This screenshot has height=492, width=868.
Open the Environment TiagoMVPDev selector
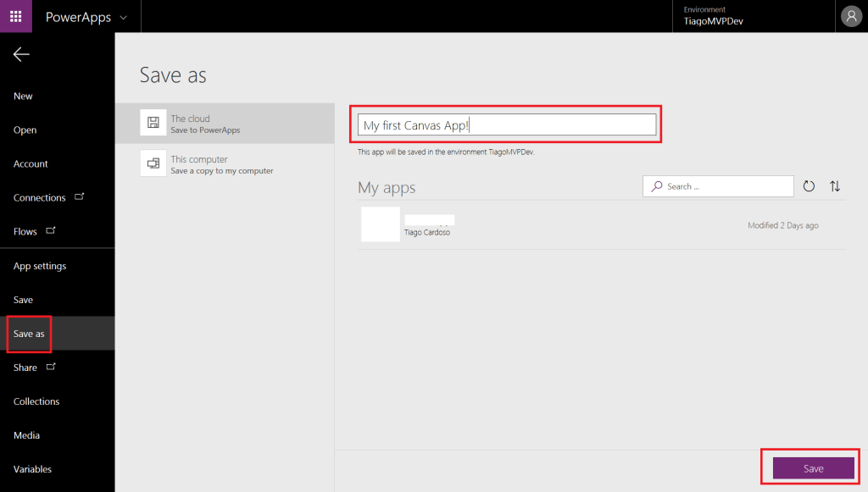tap(716, 16)
